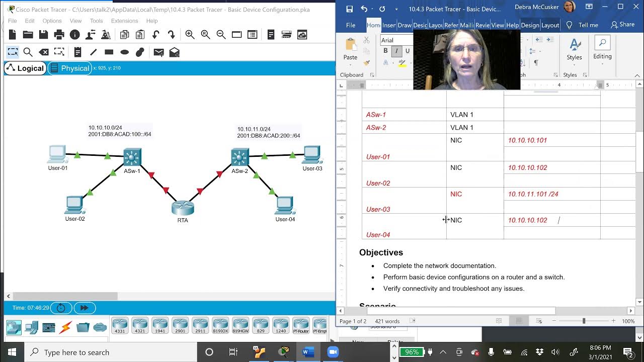
Task: Adjust the Word zoom slider handle
Action: click(584, 321)
